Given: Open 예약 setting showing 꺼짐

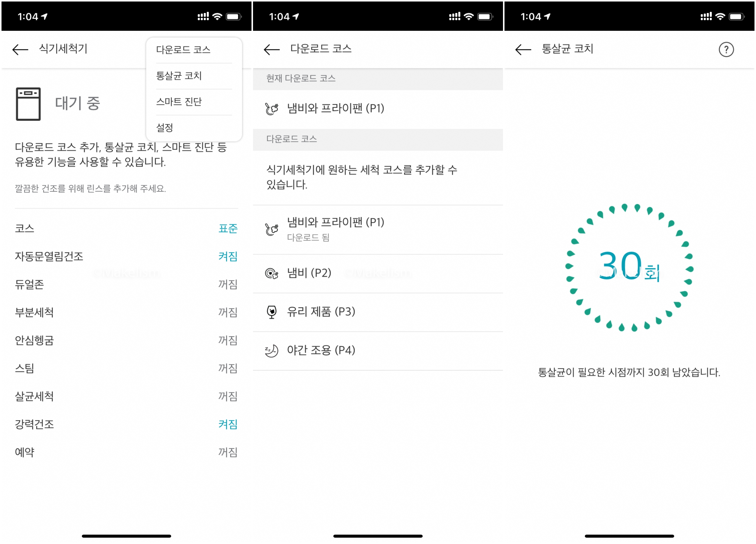Looking at the screenshot, I should point(228,452).
